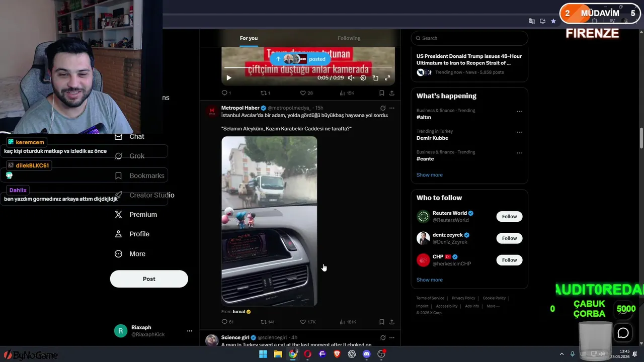Switch to the Following tab
The height and width of the screenshot is (362, 644).
tap(349, 38)
